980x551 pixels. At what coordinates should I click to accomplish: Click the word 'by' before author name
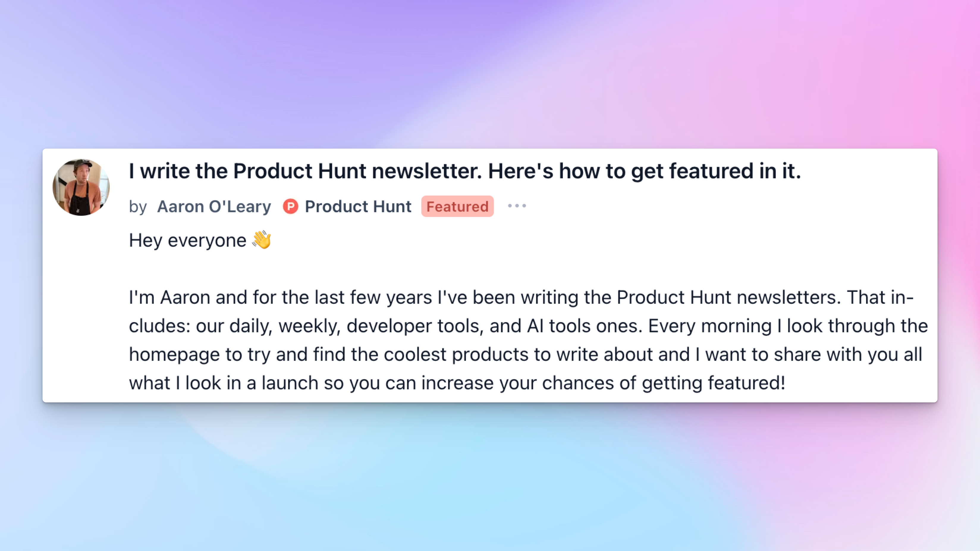[x=138, y=207]
